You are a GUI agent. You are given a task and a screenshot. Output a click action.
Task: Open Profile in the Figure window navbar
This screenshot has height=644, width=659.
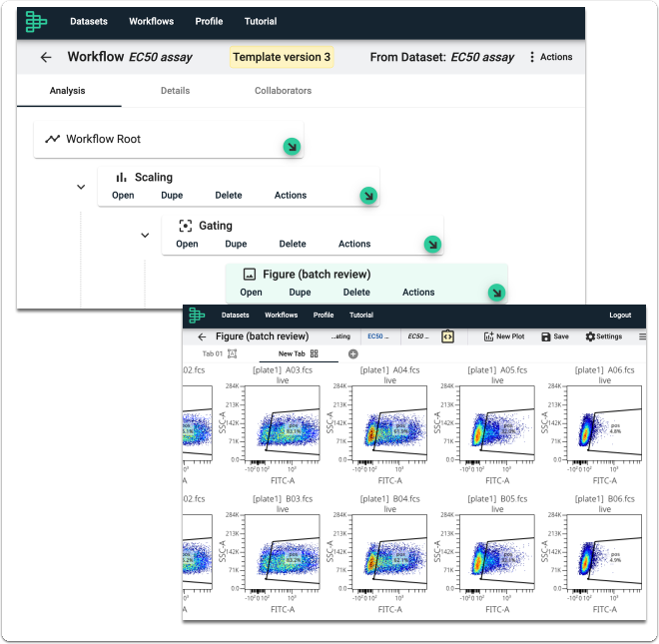coord(324,315)
